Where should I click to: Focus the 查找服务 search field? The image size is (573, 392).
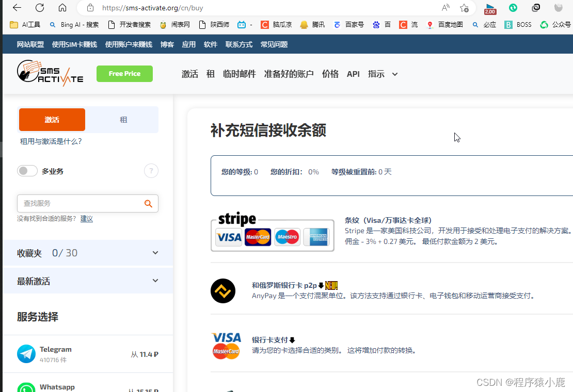88,203
